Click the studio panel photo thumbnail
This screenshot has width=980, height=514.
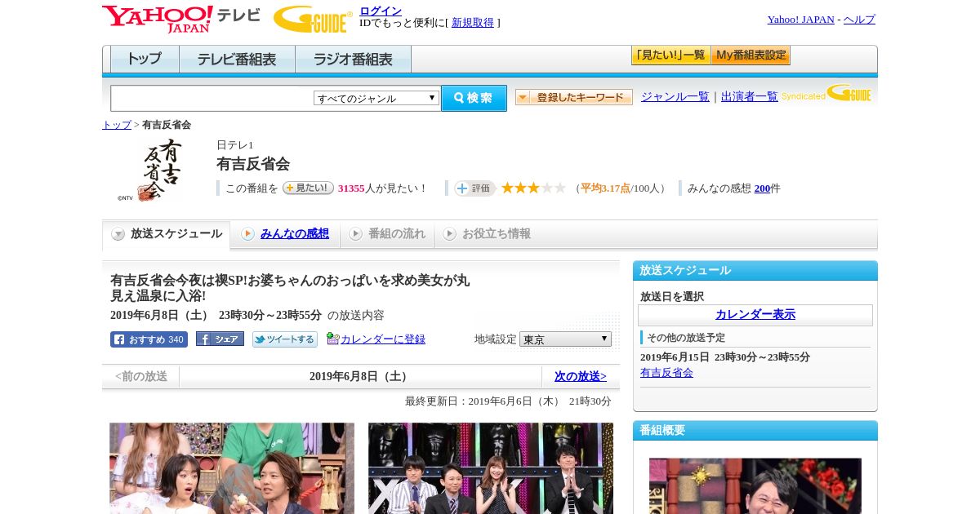point(491,468)
